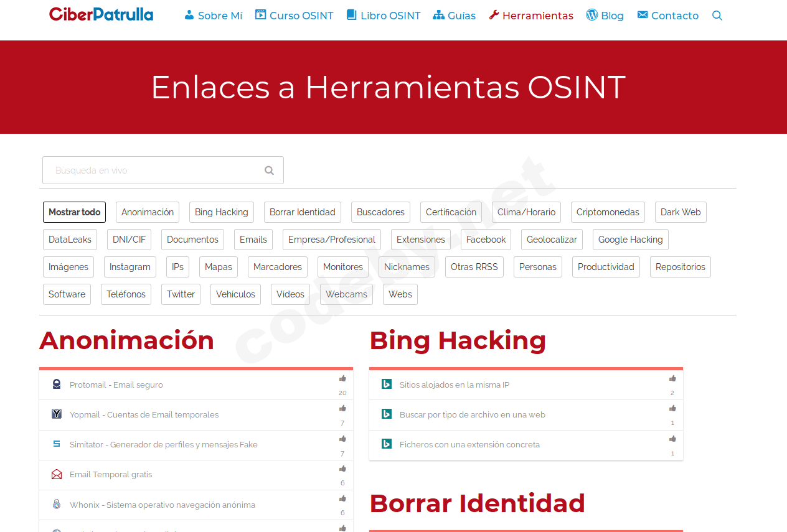Screen dimensions: 787x532
Task: Filter by Facebook category
Action: coord(486,240)
